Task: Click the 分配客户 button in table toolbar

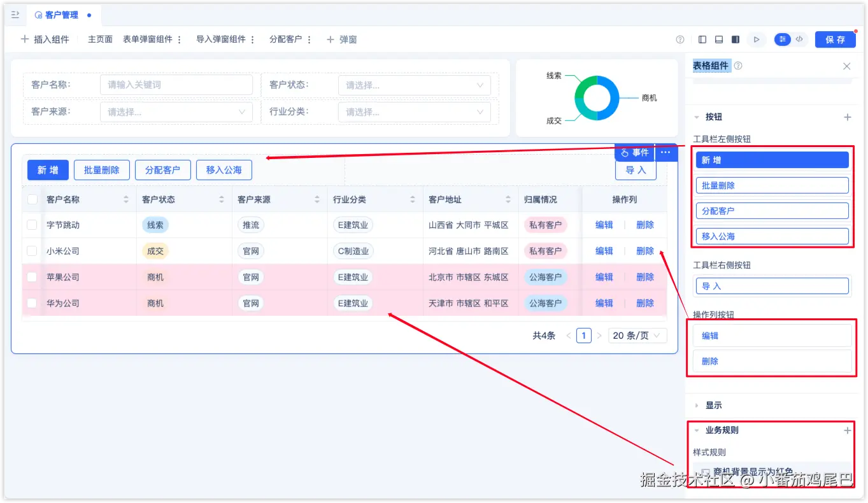Action: point(163,170)
